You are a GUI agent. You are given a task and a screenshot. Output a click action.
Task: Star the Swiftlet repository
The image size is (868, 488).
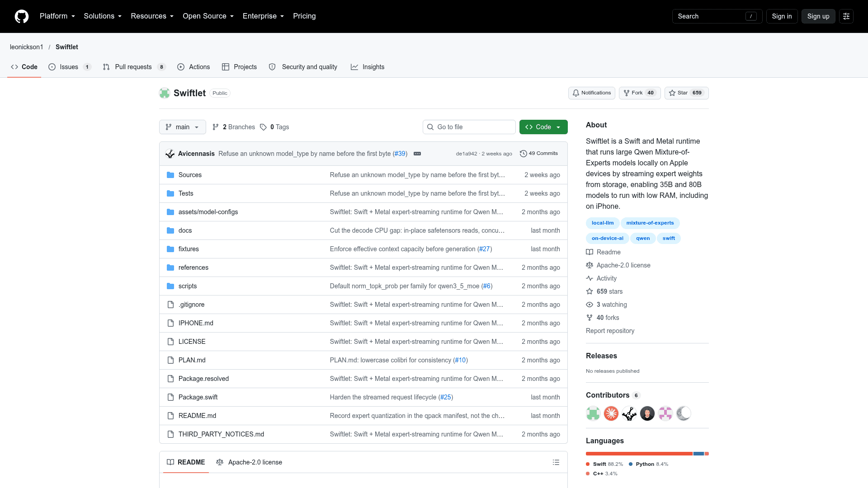click(686, 93)
